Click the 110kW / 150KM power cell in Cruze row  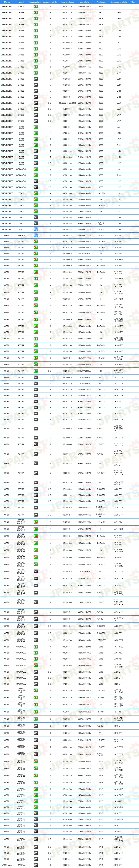tap(84, 109)
